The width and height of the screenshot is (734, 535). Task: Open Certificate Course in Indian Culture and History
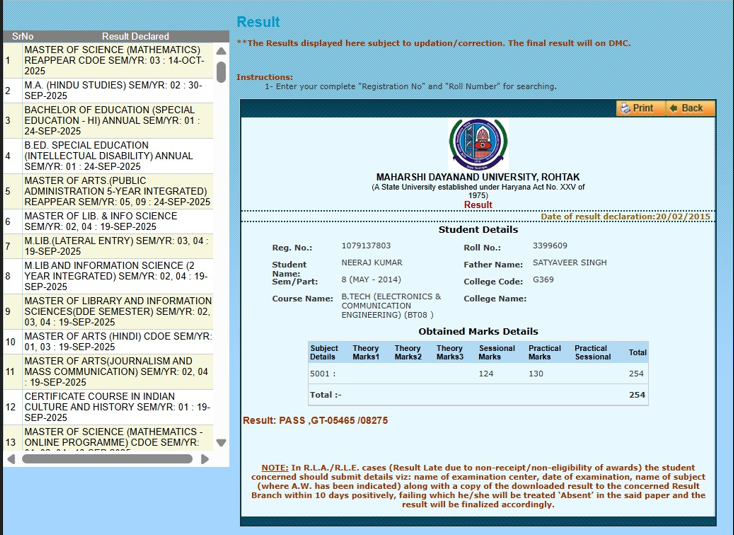pos(108,407)
